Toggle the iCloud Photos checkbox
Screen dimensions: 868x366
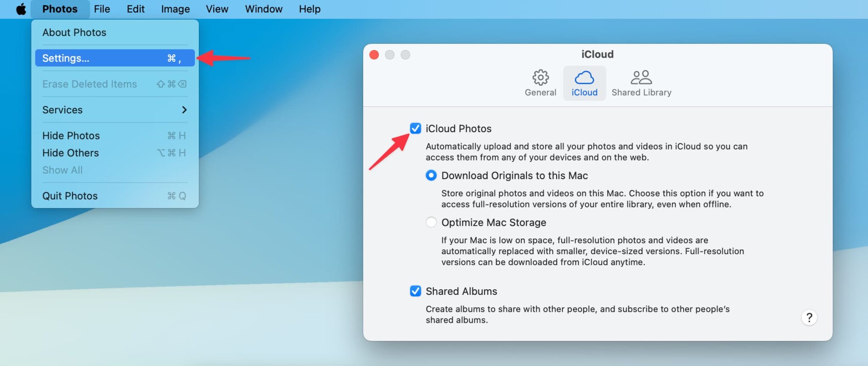click(415, 128)
